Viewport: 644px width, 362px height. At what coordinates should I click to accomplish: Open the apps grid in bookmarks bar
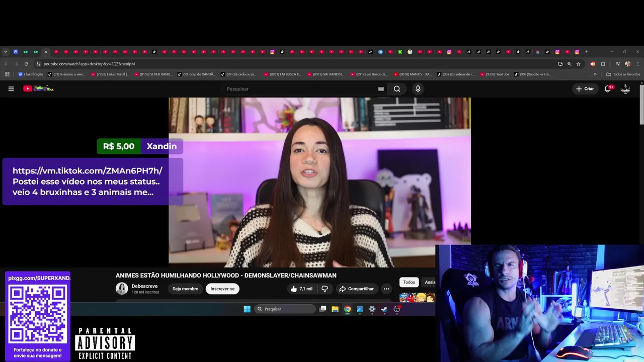(7, 74)
